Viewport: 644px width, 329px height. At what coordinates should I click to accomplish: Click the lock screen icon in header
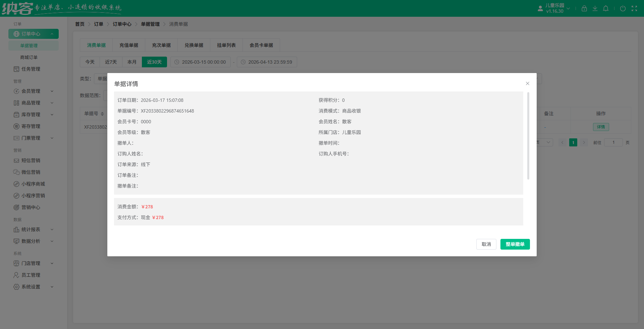584,8
